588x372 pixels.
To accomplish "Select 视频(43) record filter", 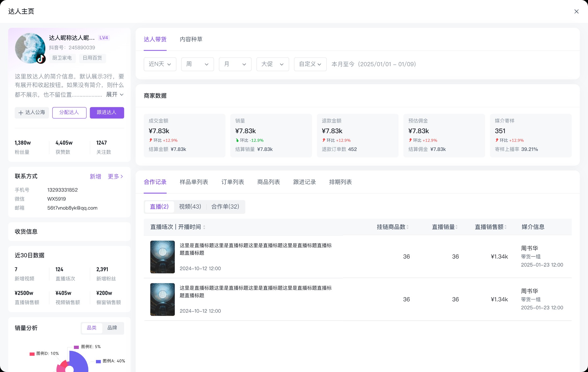I will 190,207.
